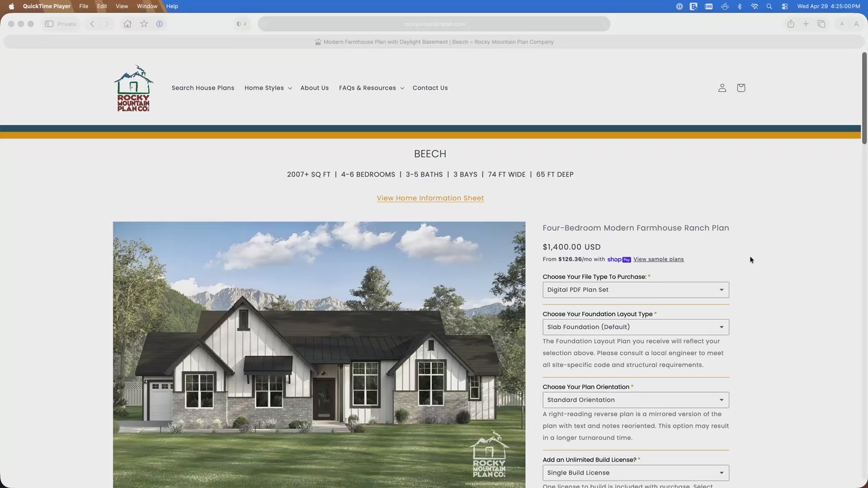
Task: Click the menu bar date and time
Action: [x=829, y=6]
